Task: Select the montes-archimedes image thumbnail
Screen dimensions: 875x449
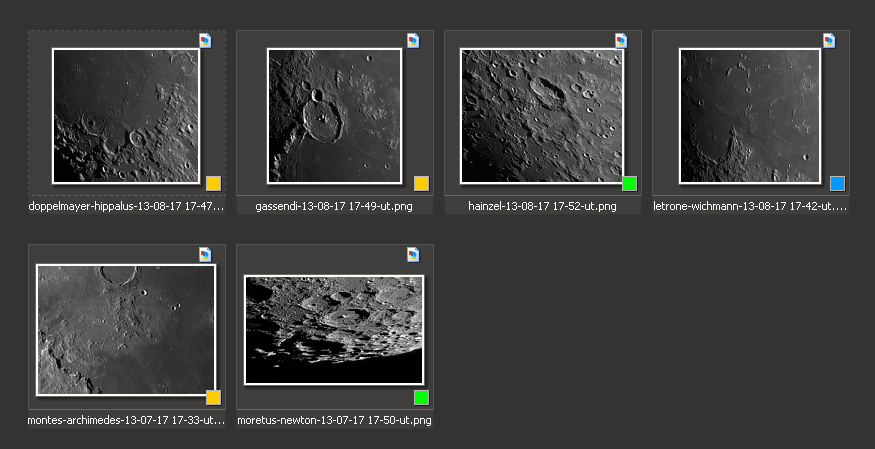Action: click(126, 329)
